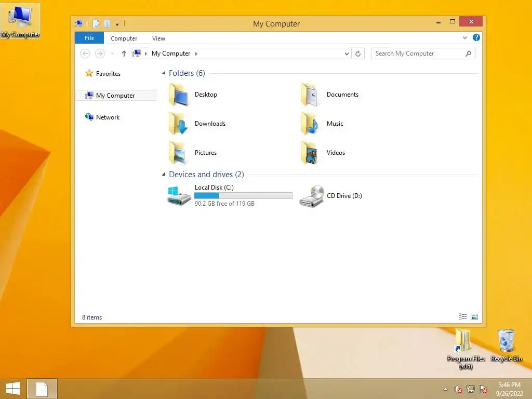Switch to Large icons view in status bar
Image resolution: width=532 pixels, height=399 pixels.
click(x=474, y=317)
